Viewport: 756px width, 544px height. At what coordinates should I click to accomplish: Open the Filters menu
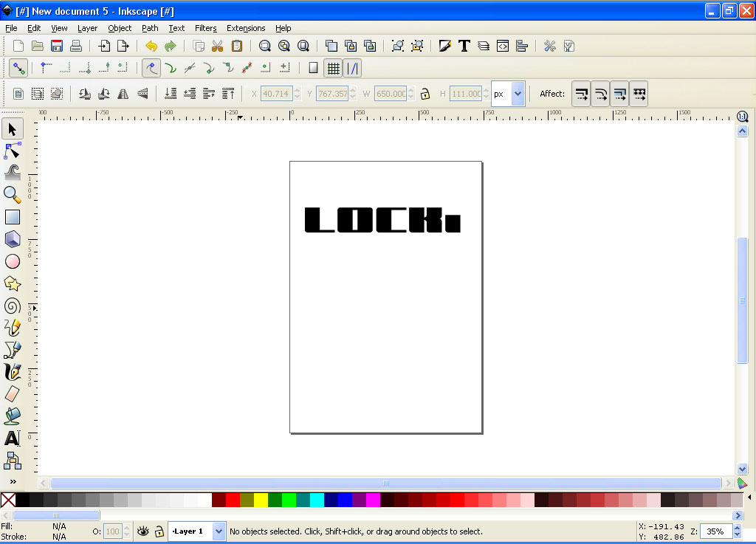tap(205, 28)
